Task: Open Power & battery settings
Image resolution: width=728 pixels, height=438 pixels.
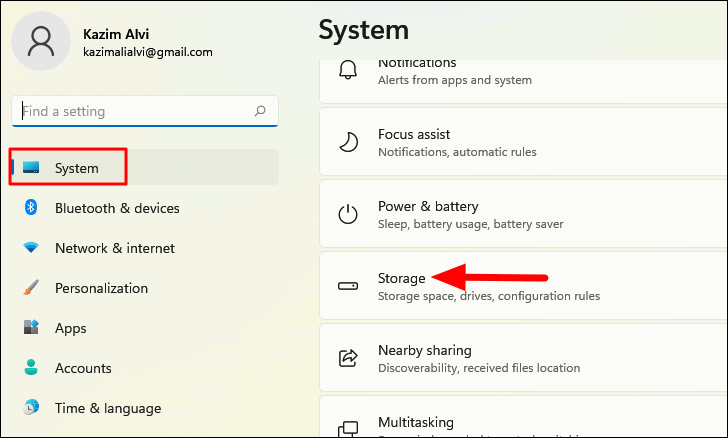Action: [x=523, y=214]
